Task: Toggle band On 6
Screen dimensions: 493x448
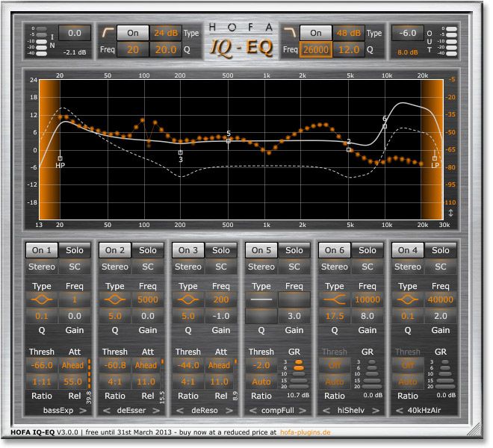Action: [x=335, y=250]
